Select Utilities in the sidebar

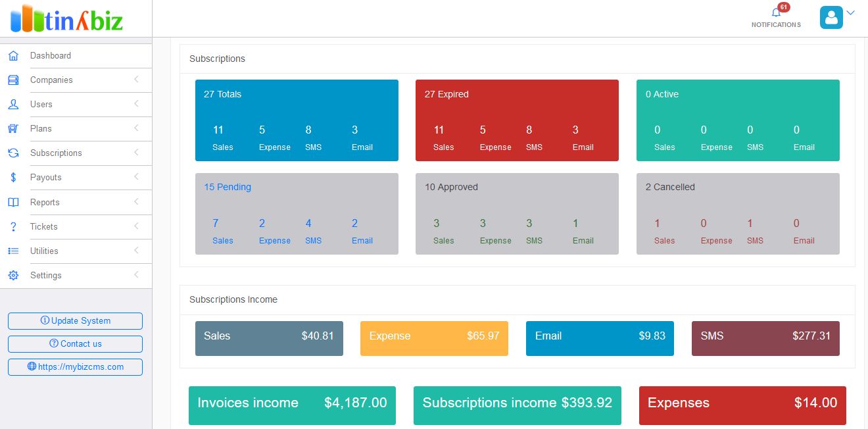[44, 251]
